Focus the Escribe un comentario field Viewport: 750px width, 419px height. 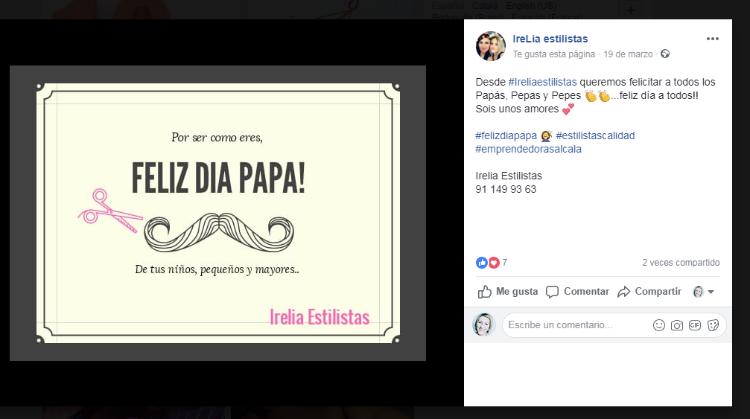[x=576, y=325]
